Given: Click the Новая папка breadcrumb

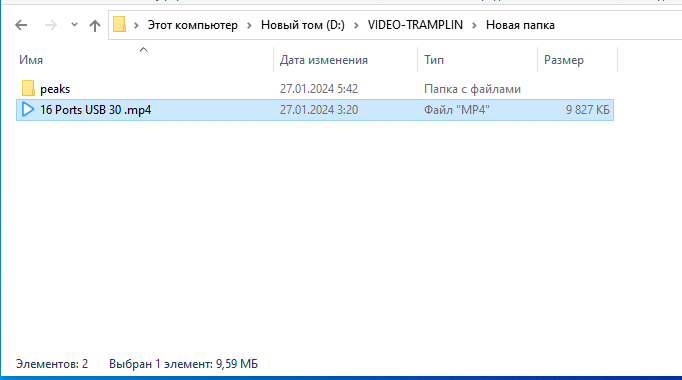Looking at the screenshot, I should [520, 25].
